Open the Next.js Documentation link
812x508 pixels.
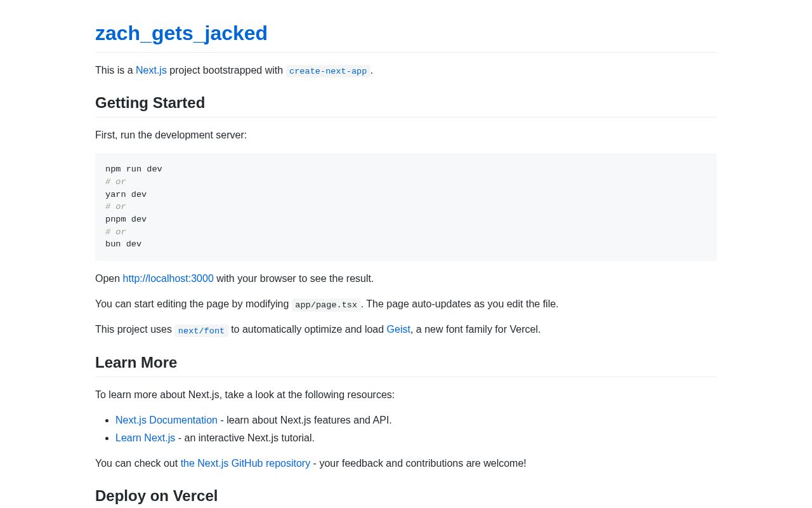[x=166, y=420]
